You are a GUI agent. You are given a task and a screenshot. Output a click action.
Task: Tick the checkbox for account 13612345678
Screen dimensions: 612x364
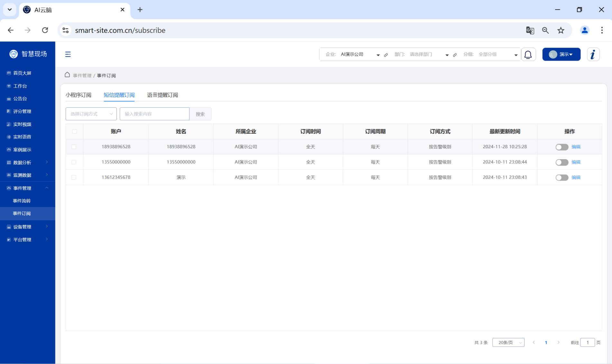pos(74,177)
